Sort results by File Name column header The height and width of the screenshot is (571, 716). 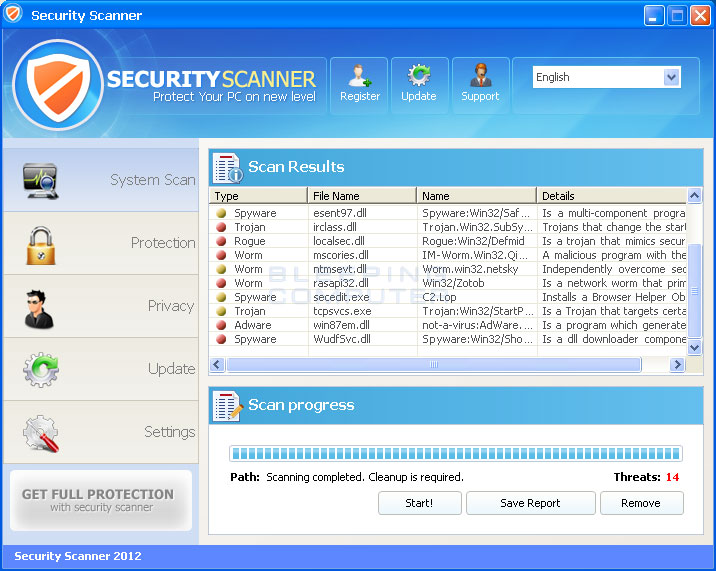pyautogui.click(x=362, y=196)
